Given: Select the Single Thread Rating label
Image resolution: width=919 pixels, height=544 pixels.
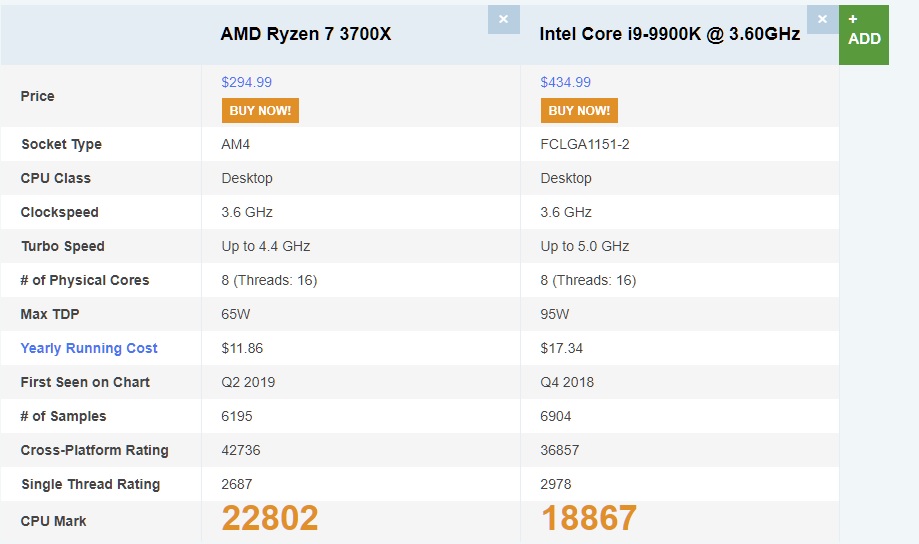Looking at the screenshot, I should [x=91, y=484].
